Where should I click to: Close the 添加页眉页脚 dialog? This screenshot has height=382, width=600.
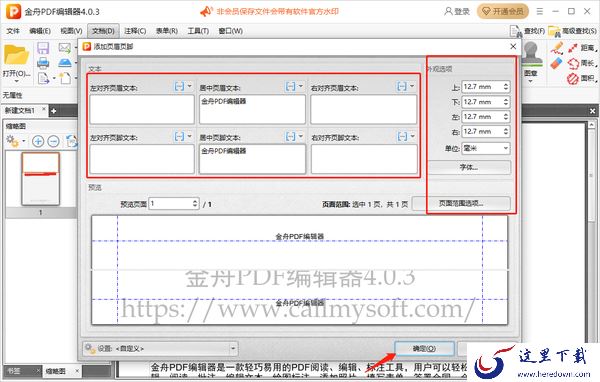coord(513,46)
